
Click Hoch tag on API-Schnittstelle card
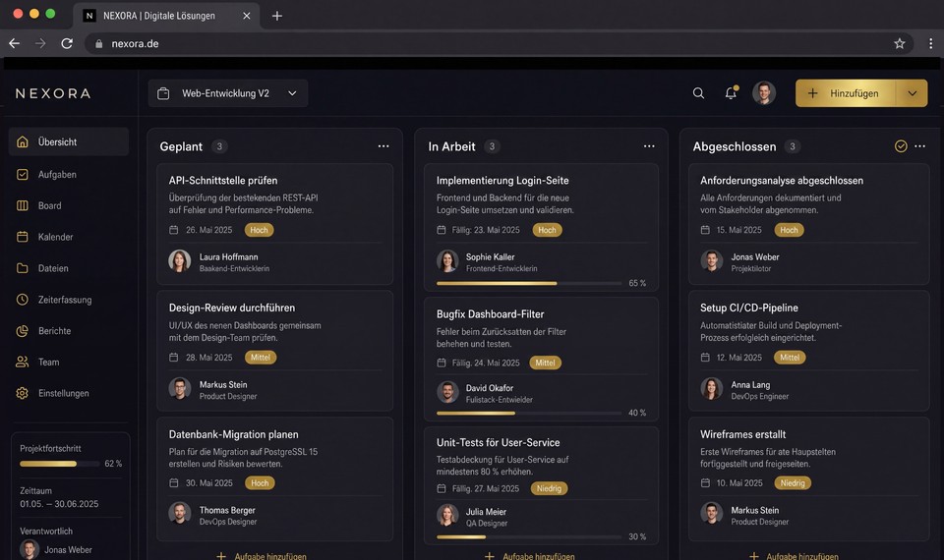(x=259, y=230)
